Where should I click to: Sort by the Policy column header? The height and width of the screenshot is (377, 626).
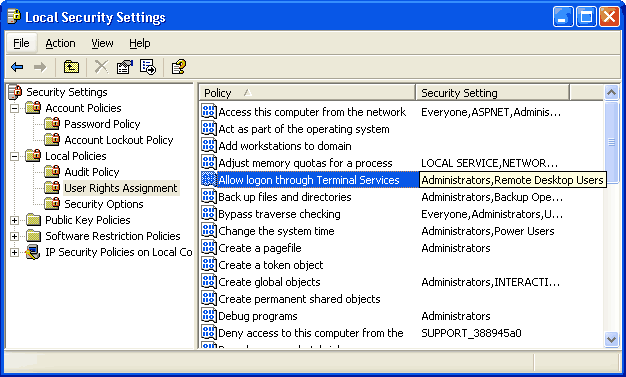tap(307, 93)
